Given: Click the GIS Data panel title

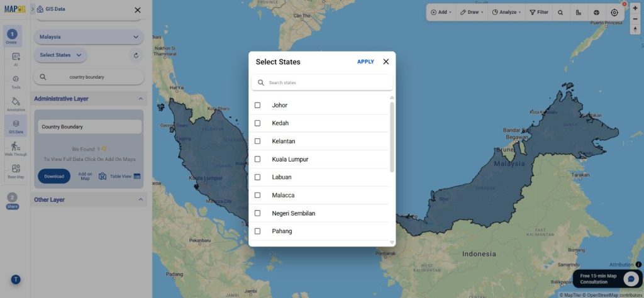Looking at the screenshot, I should click(55, 9).
